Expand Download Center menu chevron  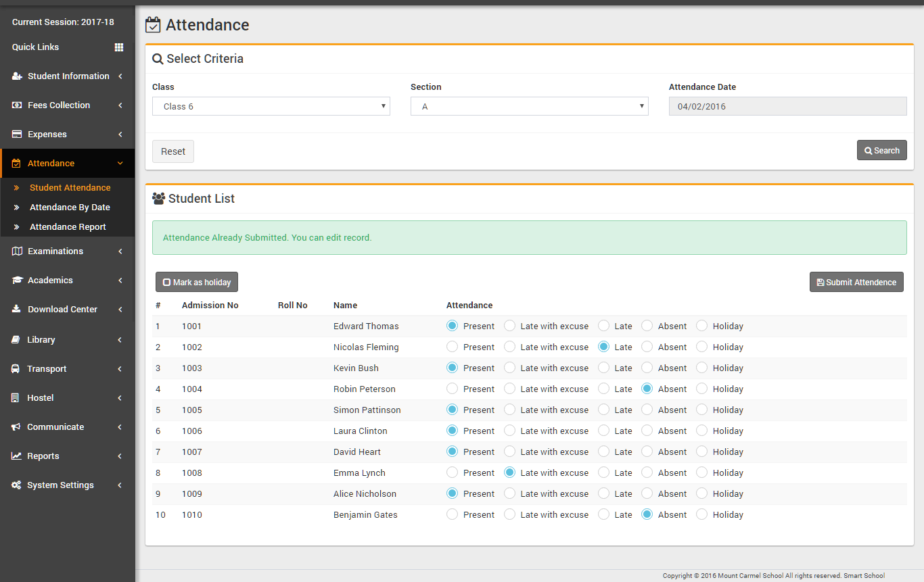[120, 310]
